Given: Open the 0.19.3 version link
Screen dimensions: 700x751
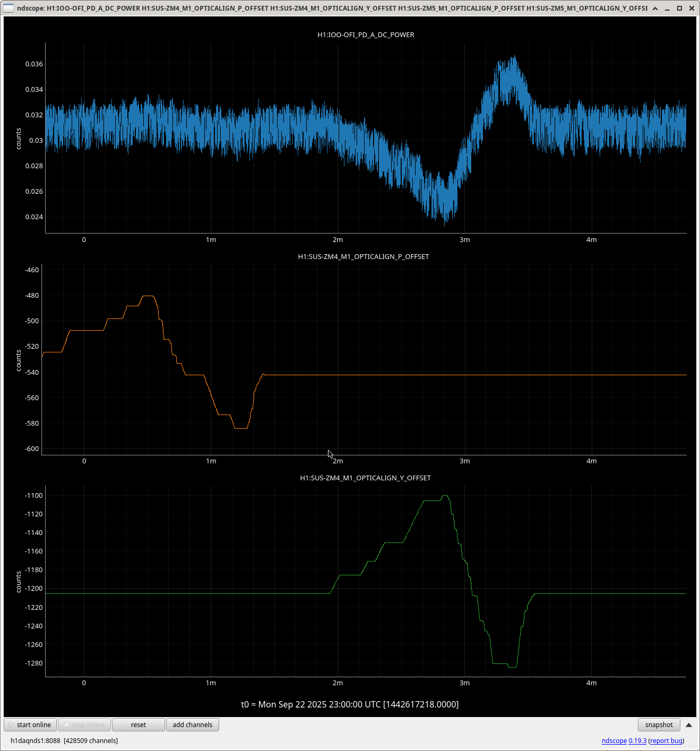Looking at the screenshot, I should tap(637, 741).
